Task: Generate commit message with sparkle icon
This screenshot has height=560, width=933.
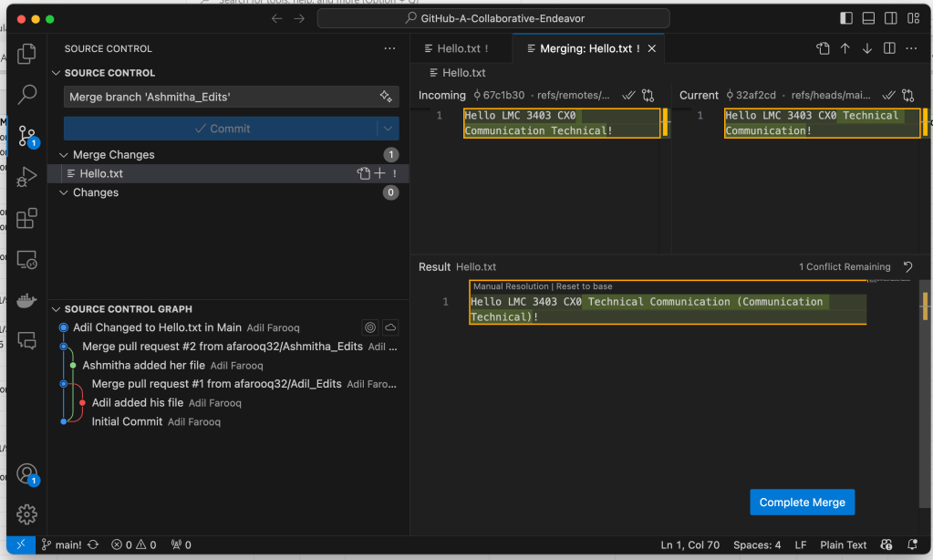Action: tap(386, 97)
